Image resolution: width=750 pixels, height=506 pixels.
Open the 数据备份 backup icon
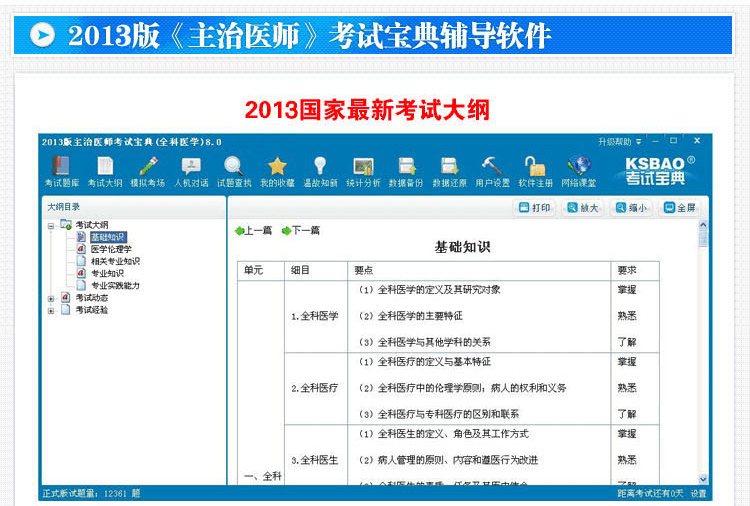pos(406,172)
